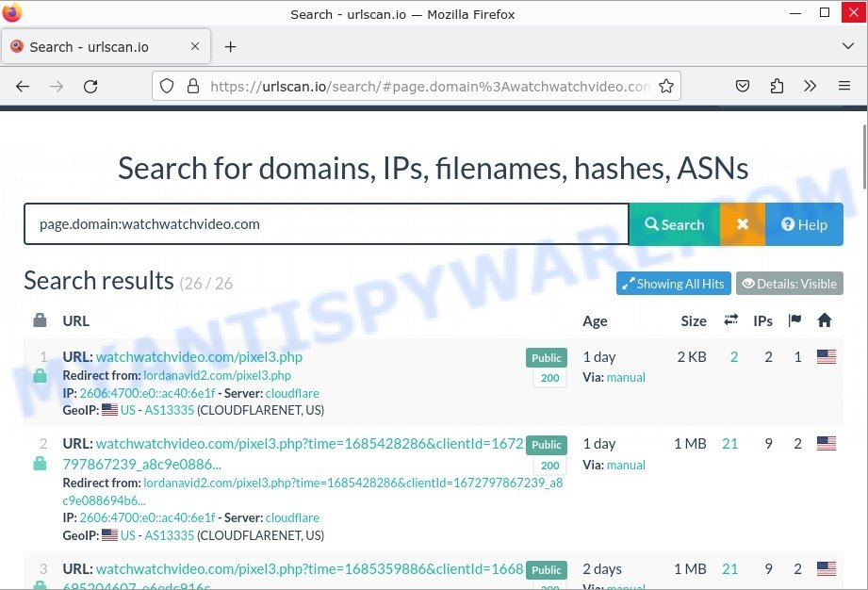Click the green lock icon of result 2
This screenshot has width=868, height=590.
tap(40, 463)
